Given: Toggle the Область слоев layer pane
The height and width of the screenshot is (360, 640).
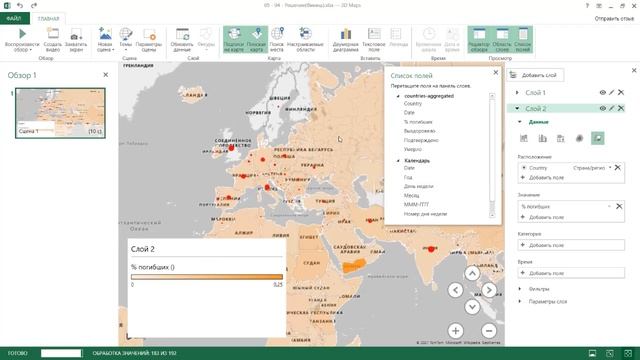Looking at the screenshot, I should (502, 40).
